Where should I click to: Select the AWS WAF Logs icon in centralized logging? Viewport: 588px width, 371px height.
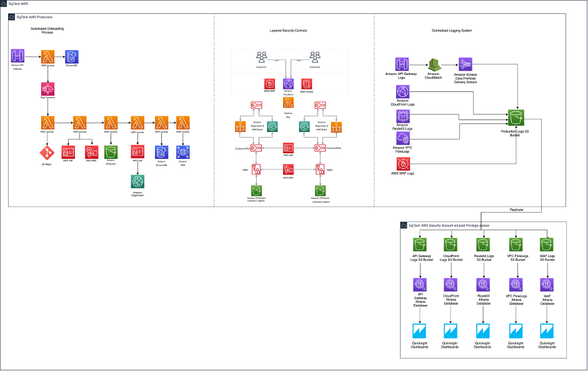[x=402, y=164]
